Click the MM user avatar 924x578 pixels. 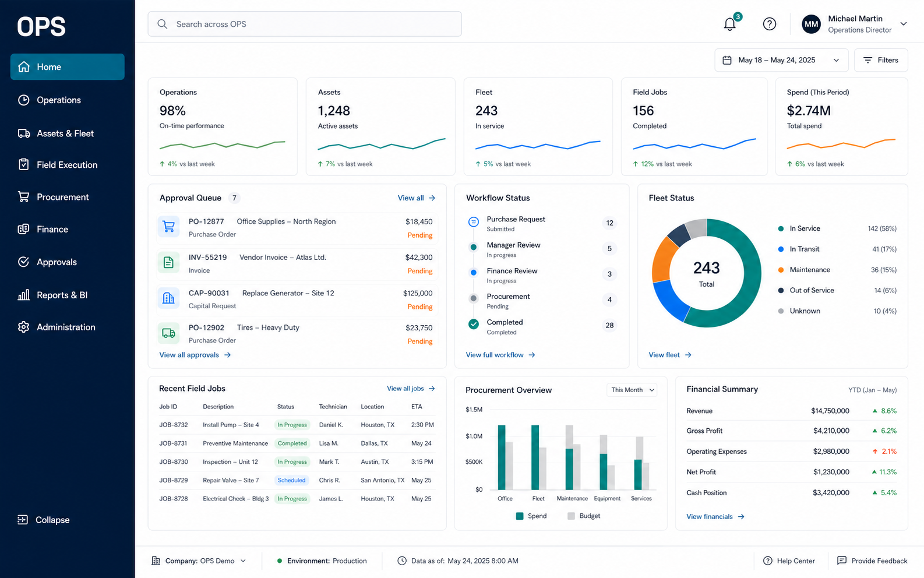(811, 24)
